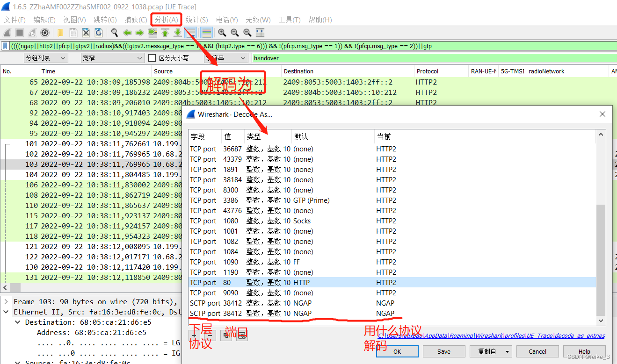Sort packet list by Protocol column
The image size is (617, 364).
tap(442, 71)
